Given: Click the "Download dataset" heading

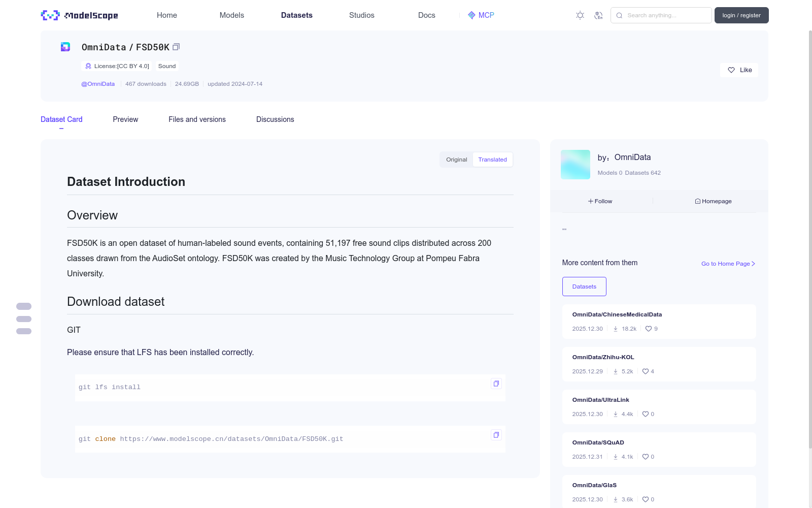Looking at the screenshot, I should (116, 302).
